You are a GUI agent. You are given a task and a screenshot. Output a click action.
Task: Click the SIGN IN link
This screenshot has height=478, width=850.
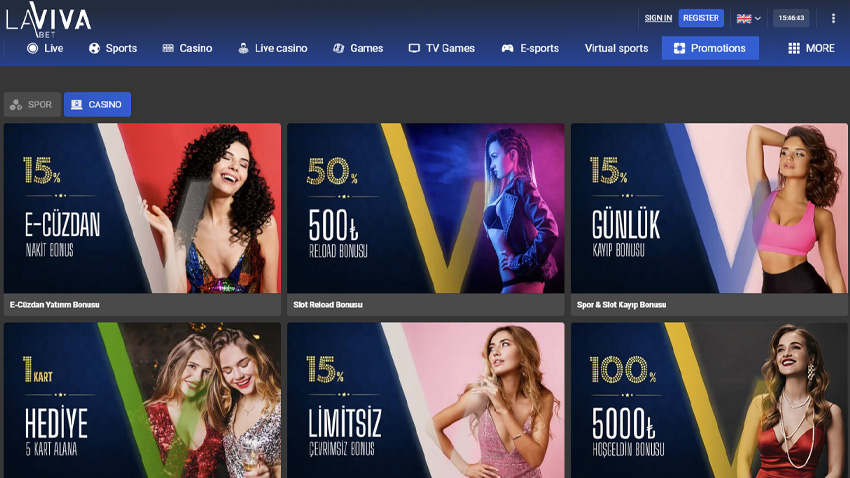pos(658,18)
